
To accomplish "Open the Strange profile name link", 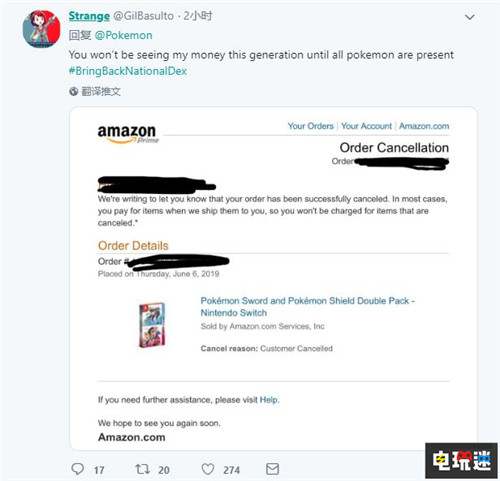I will click(89, 16).
